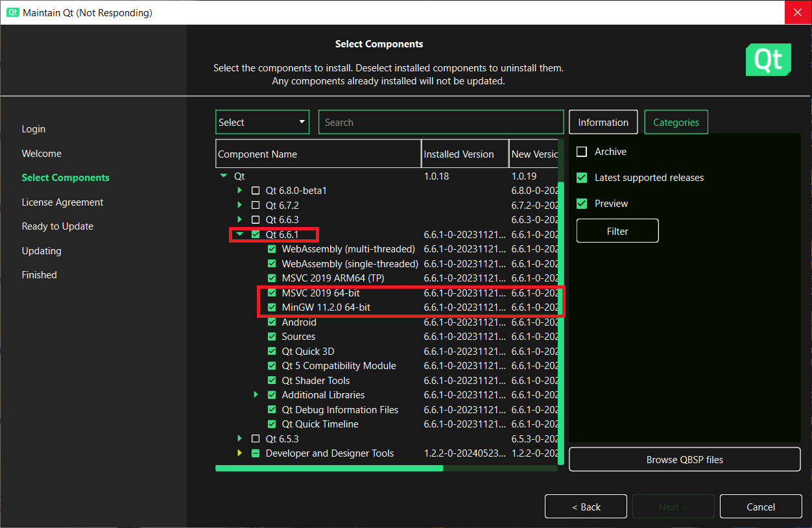This screenshot has height=528, width=812.
Task: Switch to the Information tab
Action: tap(603, 122)
